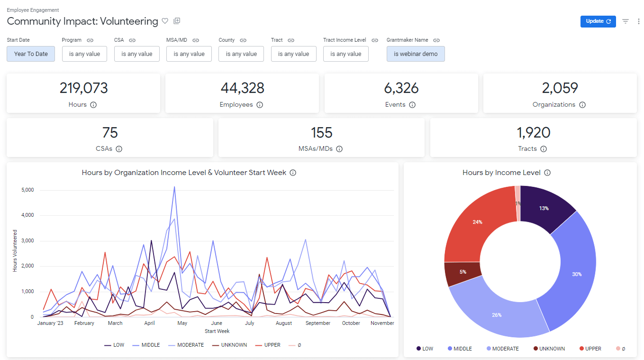
Task: Click the 26% MODERATE donut slice
Action: click(497, 315)
